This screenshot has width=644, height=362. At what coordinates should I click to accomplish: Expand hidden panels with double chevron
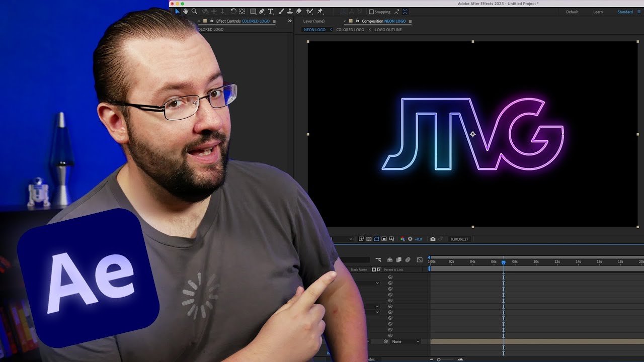pyautogui.click(x=290, y=21)
